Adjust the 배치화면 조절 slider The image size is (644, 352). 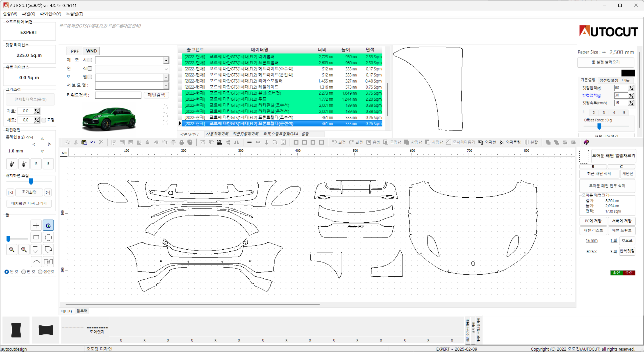click(31, 181)
